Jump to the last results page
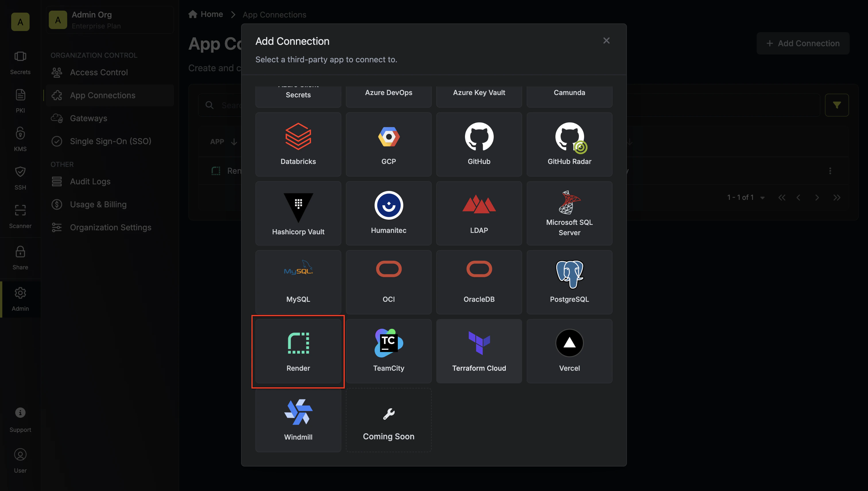The width and height of the screenshot is (868, 491). point(837,198)
